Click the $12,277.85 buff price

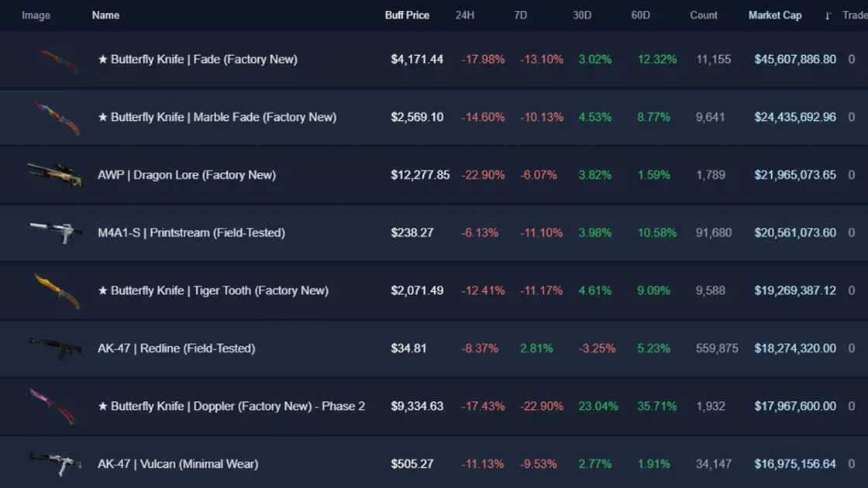pos(420,175)
